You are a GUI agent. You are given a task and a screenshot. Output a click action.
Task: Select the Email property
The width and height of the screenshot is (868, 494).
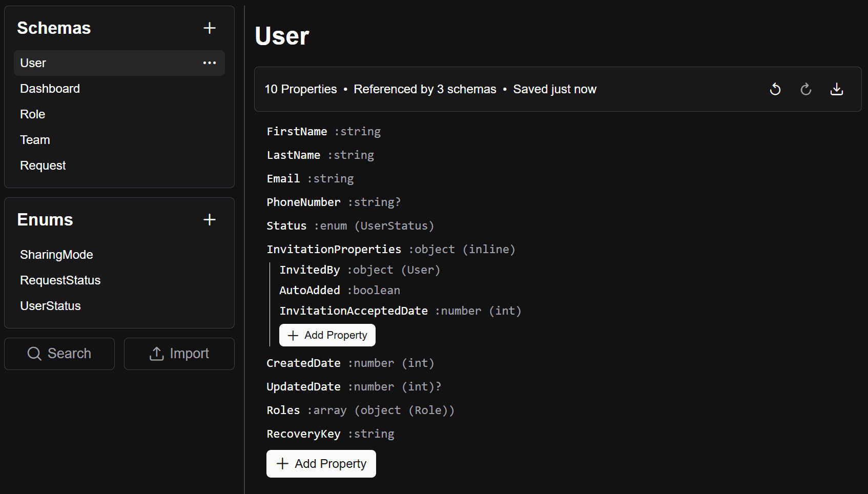(310, 179)
